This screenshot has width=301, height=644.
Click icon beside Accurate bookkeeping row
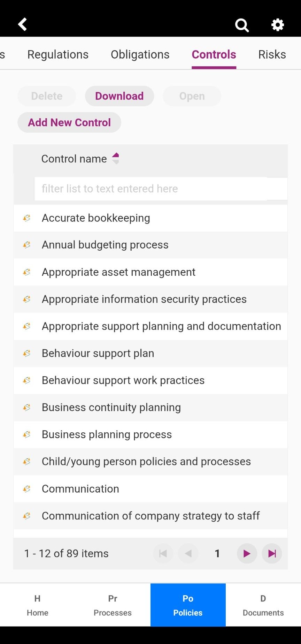(26, 218)
